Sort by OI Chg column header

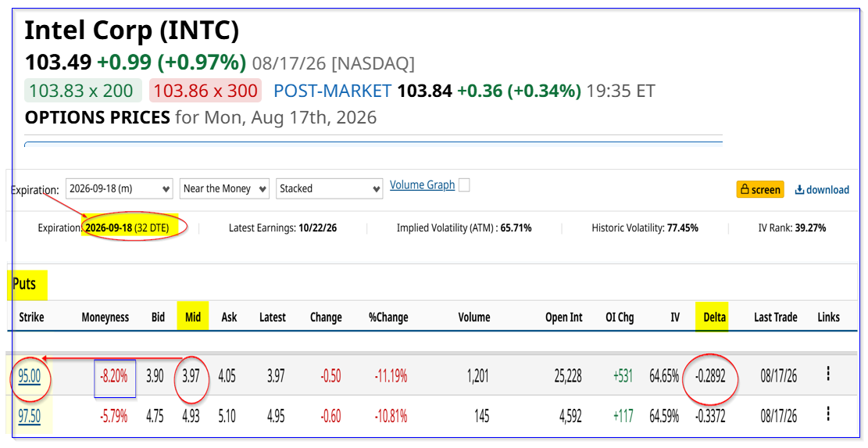pos(620,317)
